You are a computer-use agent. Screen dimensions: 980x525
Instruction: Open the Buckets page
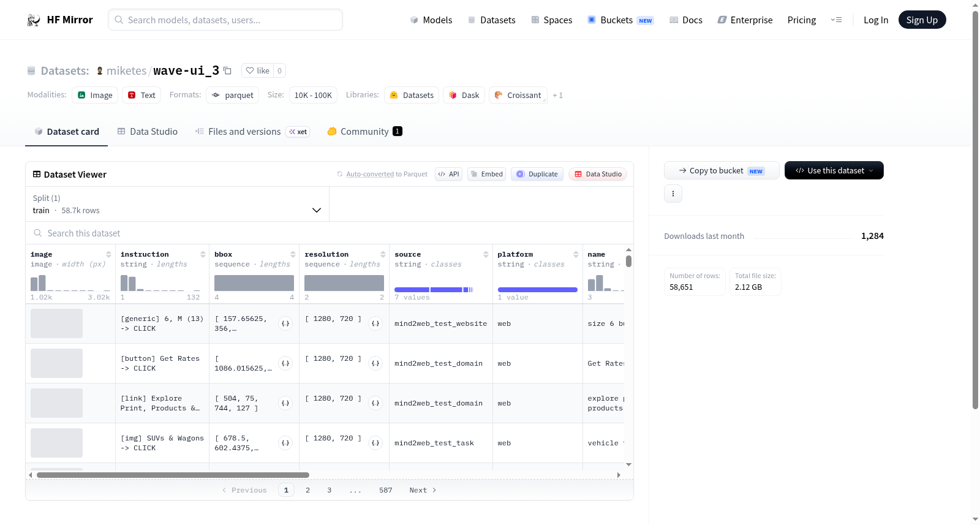[620, 20]
